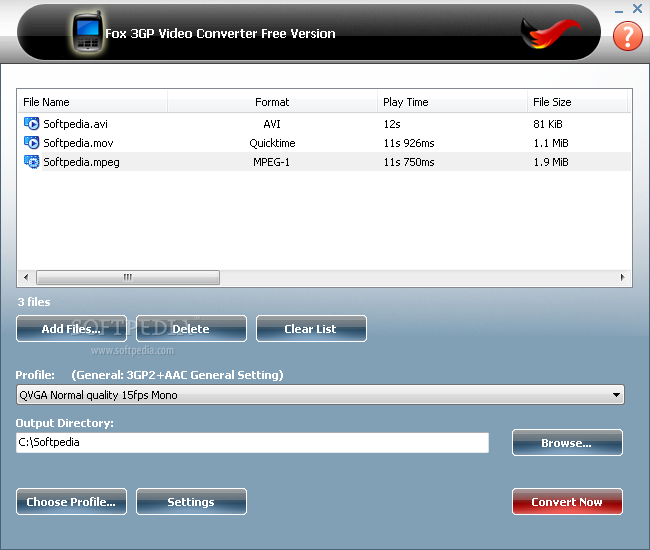Viewport: 650px width, 550px height.
Task: Click the MPEG-1 format cell
Action: coord(272,162)
